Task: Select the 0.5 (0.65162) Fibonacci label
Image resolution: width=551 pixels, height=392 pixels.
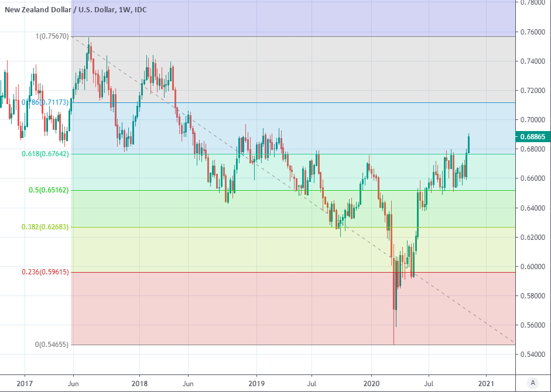Action: coord(49,191)
